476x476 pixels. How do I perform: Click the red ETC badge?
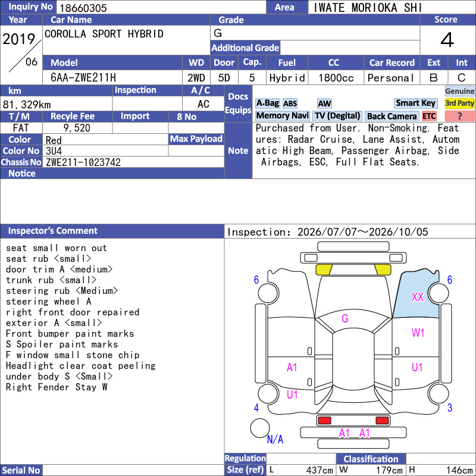pyautogui.click(x=429, y=116)
